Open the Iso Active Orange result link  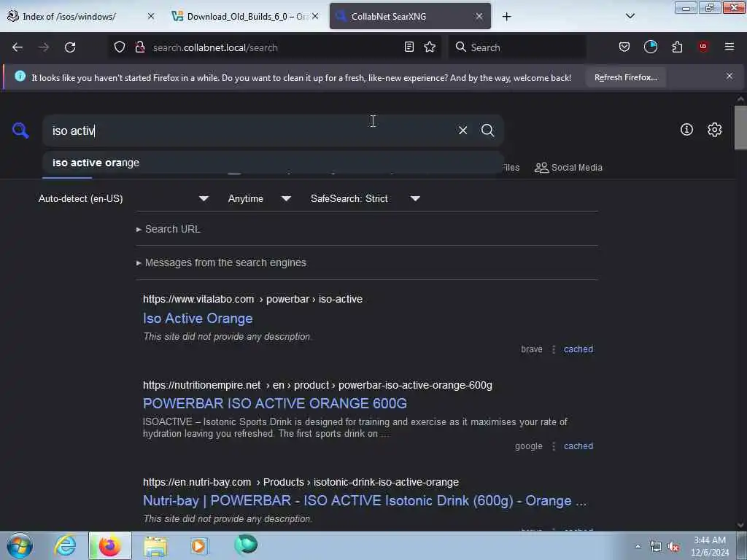tap(198, 318)
